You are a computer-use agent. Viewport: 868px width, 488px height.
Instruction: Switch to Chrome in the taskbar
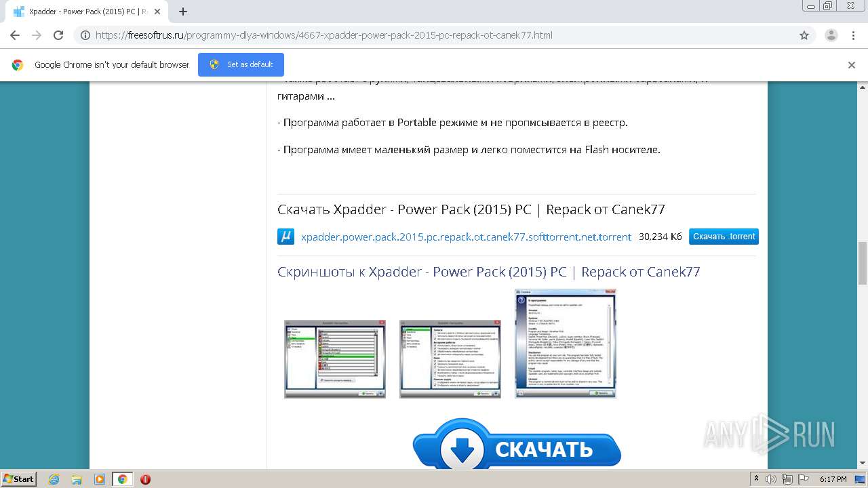[122, 479]
